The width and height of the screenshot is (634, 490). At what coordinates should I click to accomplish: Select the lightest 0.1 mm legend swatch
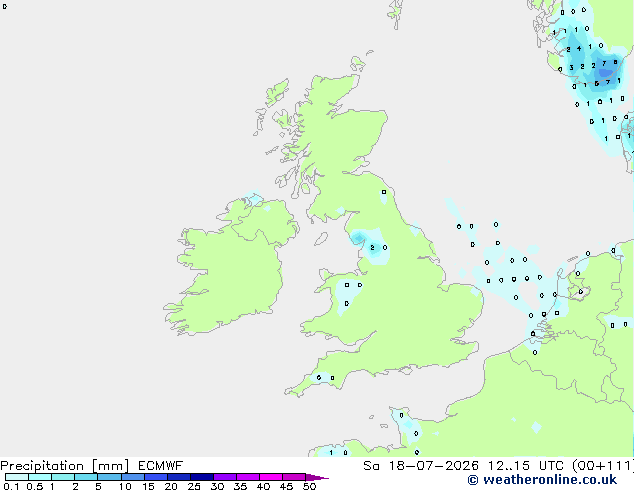[17, 477]
